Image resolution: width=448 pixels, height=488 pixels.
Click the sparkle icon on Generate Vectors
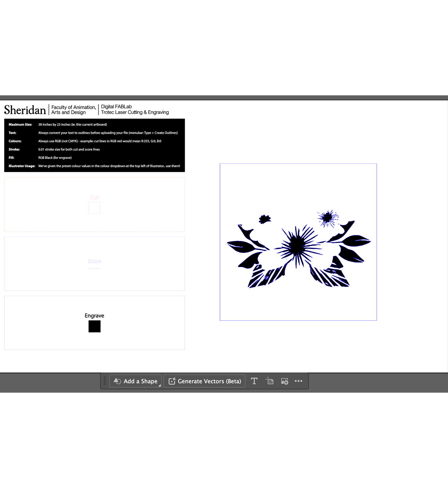tap(172, 381)
